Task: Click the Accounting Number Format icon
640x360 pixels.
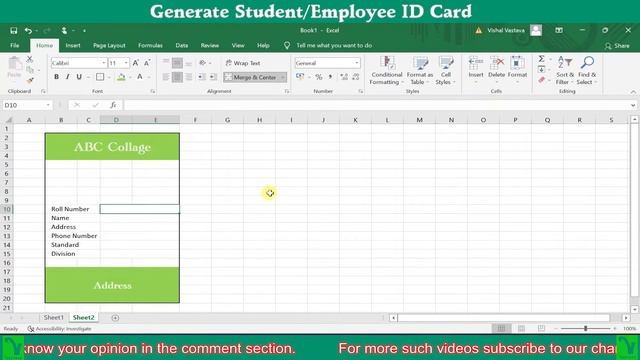Action: point(300,77)
